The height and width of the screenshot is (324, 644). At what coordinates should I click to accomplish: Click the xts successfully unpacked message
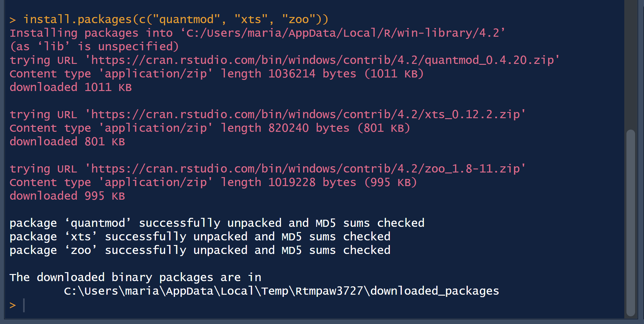coord(200,236)
